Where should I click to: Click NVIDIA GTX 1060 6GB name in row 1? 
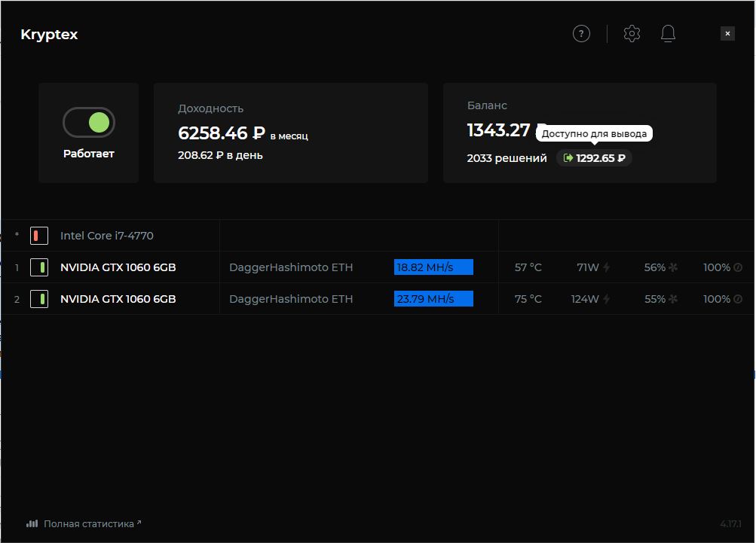click(118, 267)
